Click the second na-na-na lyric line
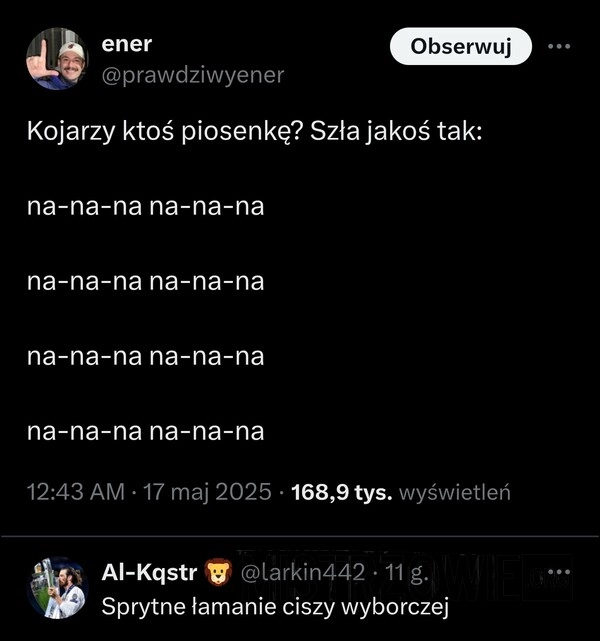Viewport: 600px width, 641px height. pyautogui.click(x=146, y=282)
